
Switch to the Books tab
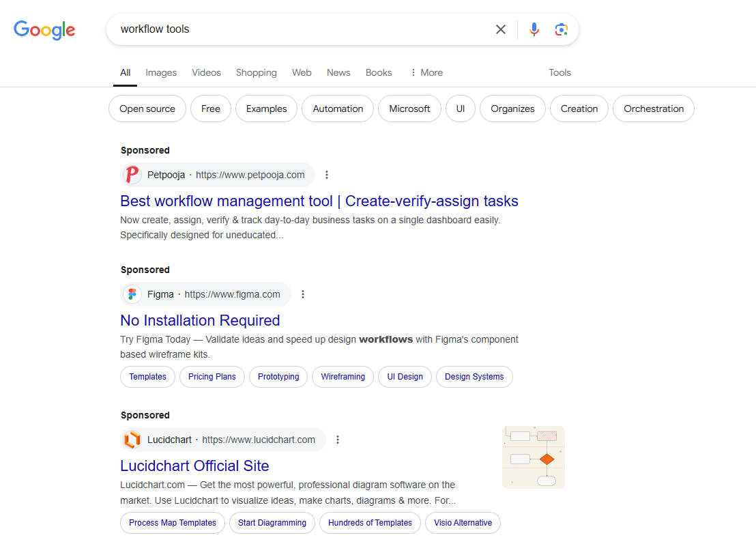pyautogui.click(x=379, y=72)
